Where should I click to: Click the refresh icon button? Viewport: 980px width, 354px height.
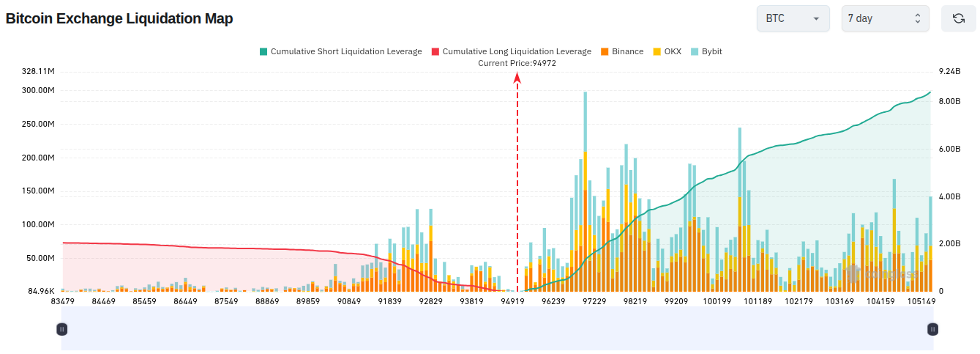(x=958, y=18)
